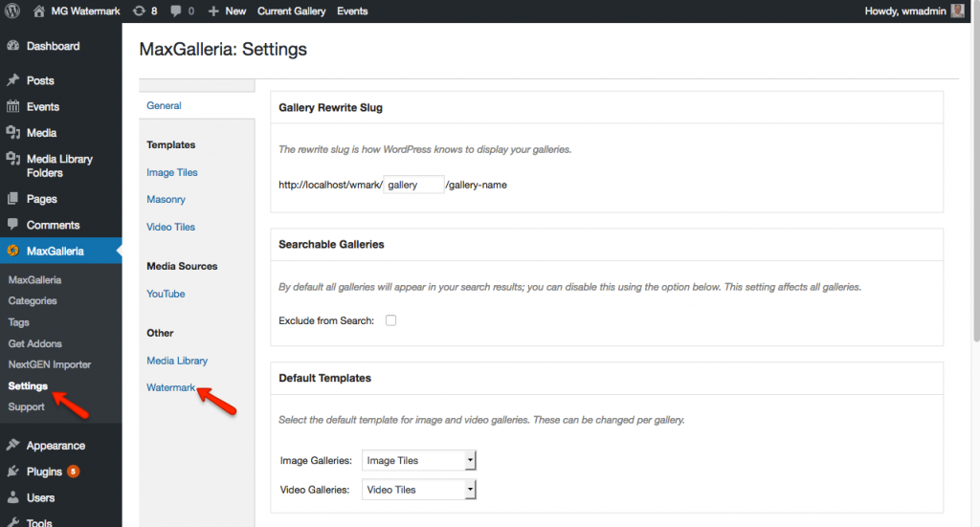Click the Pages icon in sidebar
The width and height of the screenshot is (980, 527).
pyautogui.click(x=13, y=199)
